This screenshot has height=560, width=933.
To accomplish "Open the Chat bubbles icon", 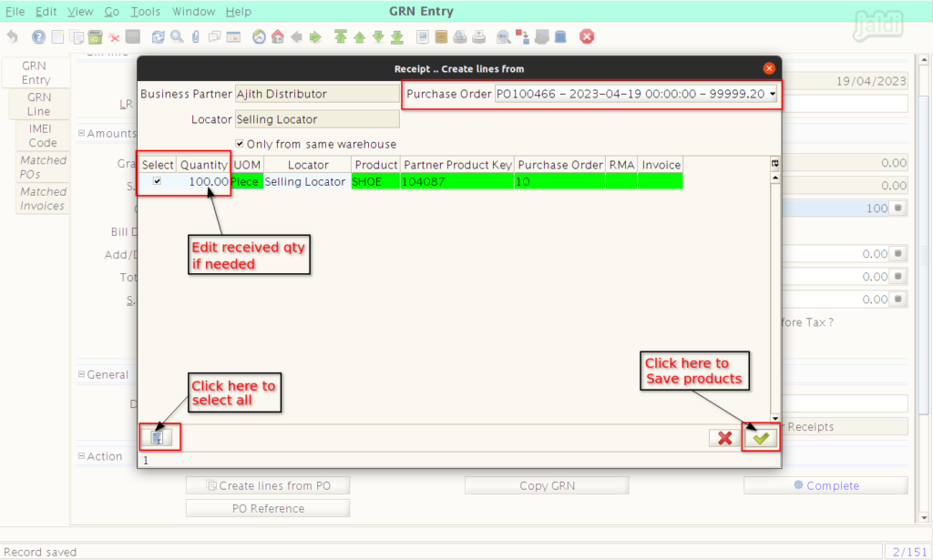I will (214, 36).
